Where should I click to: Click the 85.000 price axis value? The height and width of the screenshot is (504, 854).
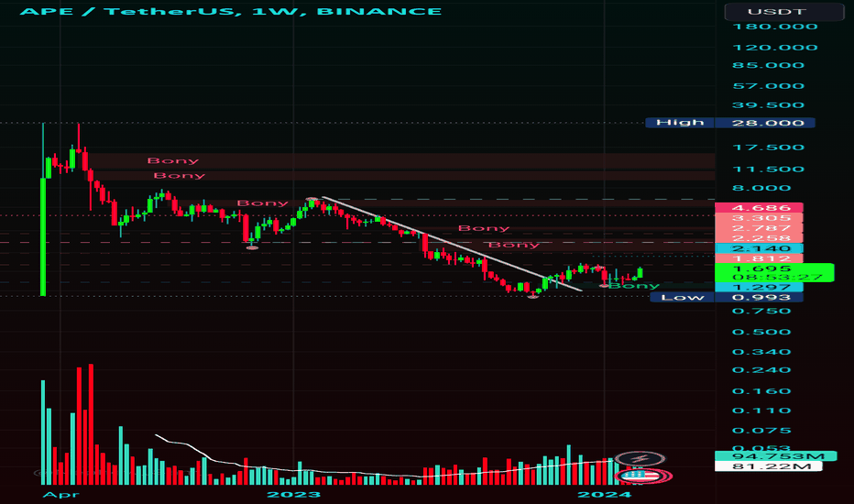(769, 65)
